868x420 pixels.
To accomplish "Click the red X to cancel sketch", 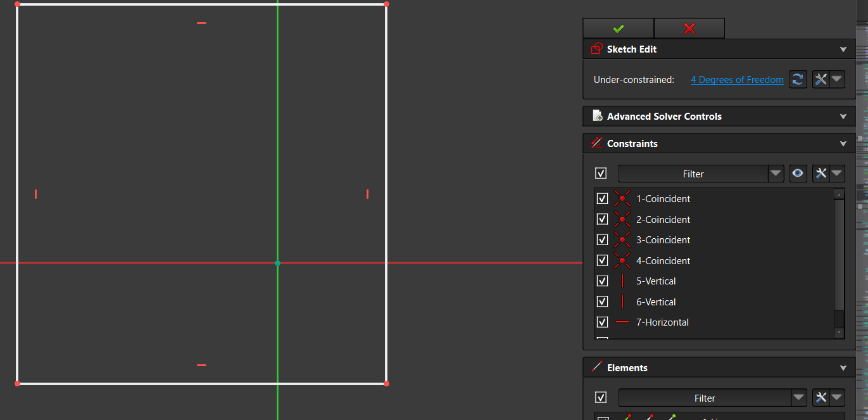I will coord(689,29).
